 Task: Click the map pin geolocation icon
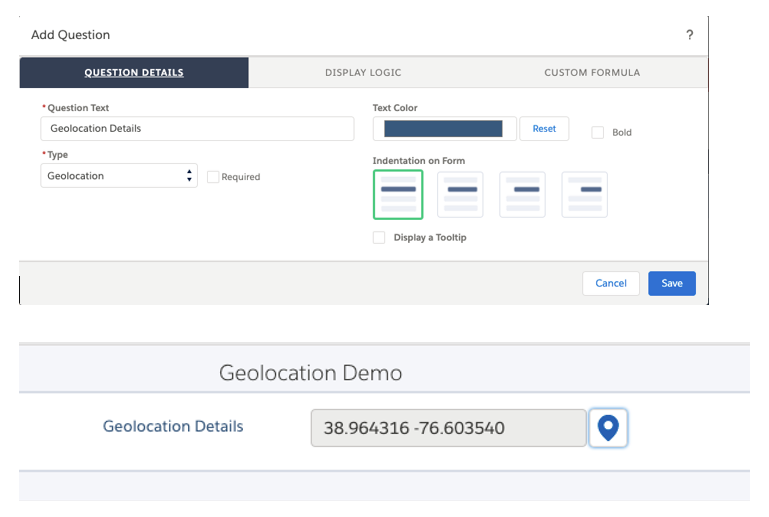608,428
